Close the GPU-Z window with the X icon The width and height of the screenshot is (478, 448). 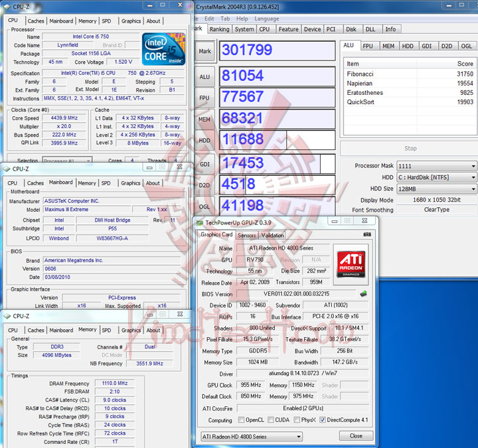[364, 220]
